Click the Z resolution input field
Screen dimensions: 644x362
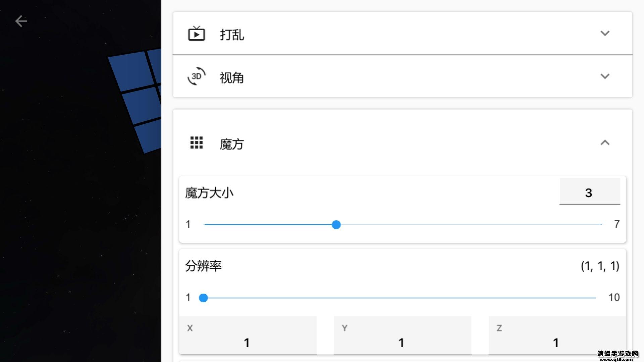(x=557, y=336)
